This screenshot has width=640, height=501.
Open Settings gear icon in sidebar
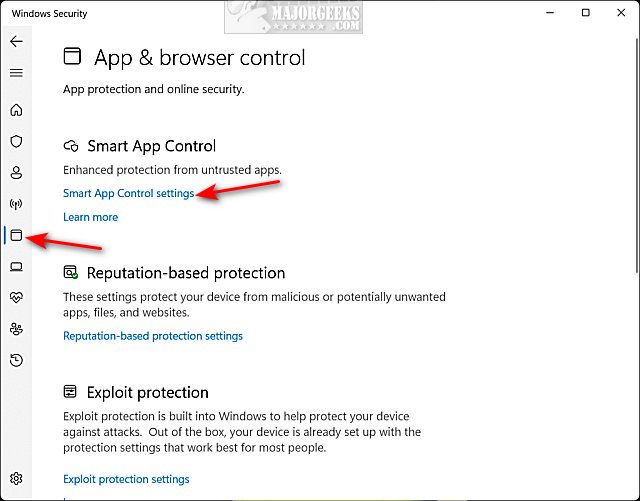tap(16, 479)
